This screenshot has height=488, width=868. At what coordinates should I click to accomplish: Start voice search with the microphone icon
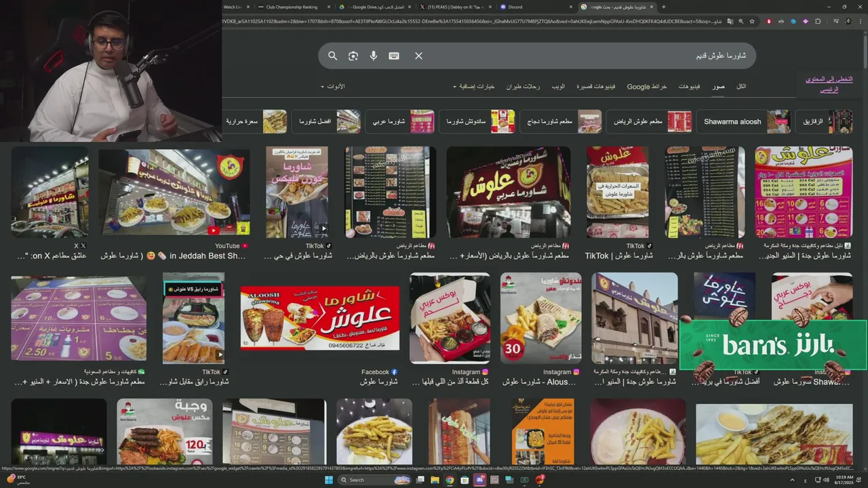(x=374, y=56)
